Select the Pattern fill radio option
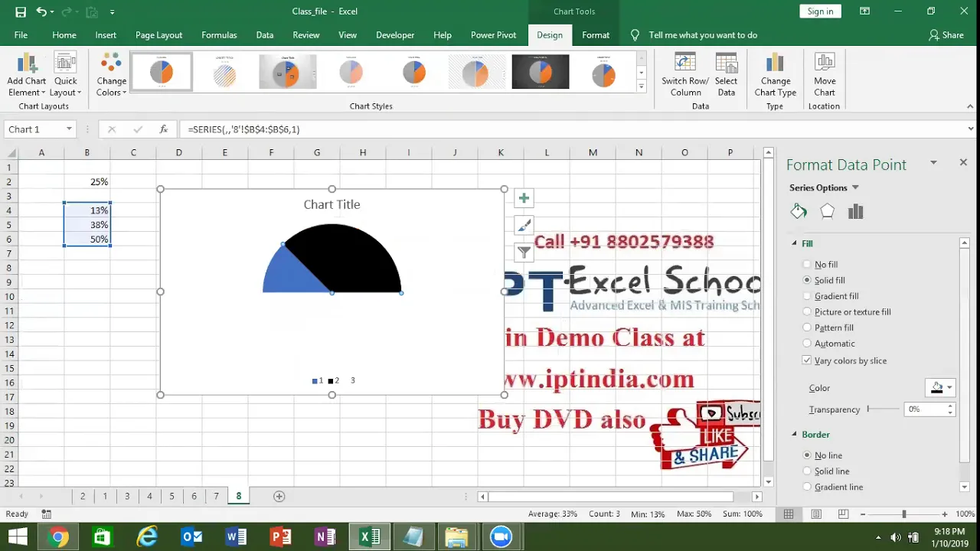Image resolution: width=980 pixels, height=551 pixels. tap(807, 328)
